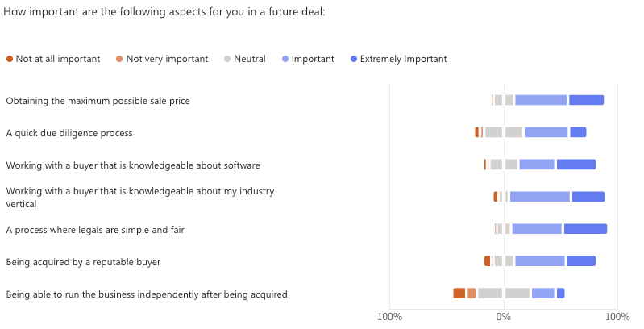The height and width of the screenshot is (329, 644).
Task: Click Extremely Important segment for software-knowledgeable buyer
Action: click(575, 164)
